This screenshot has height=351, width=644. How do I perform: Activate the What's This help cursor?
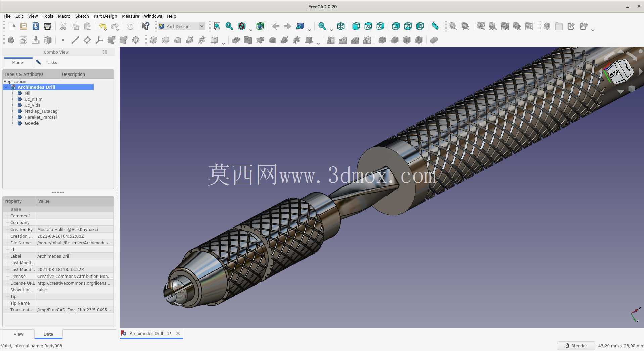click(146, 26)
